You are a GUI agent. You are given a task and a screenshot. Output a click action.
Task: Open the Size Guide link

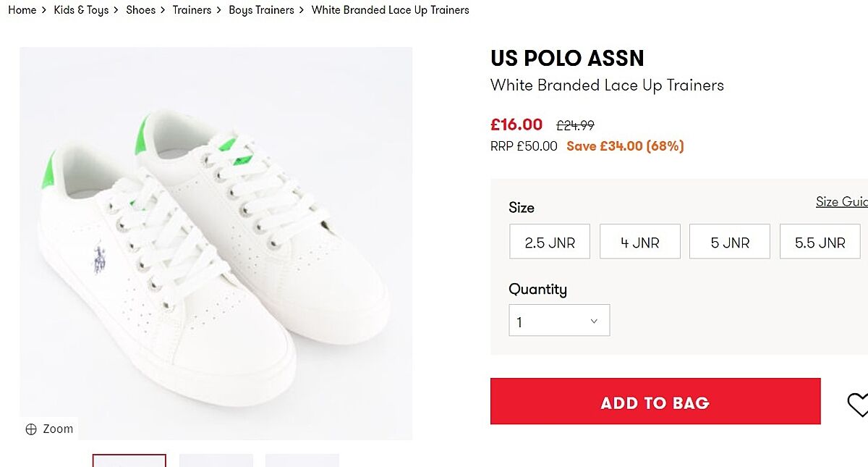[841, 202]
